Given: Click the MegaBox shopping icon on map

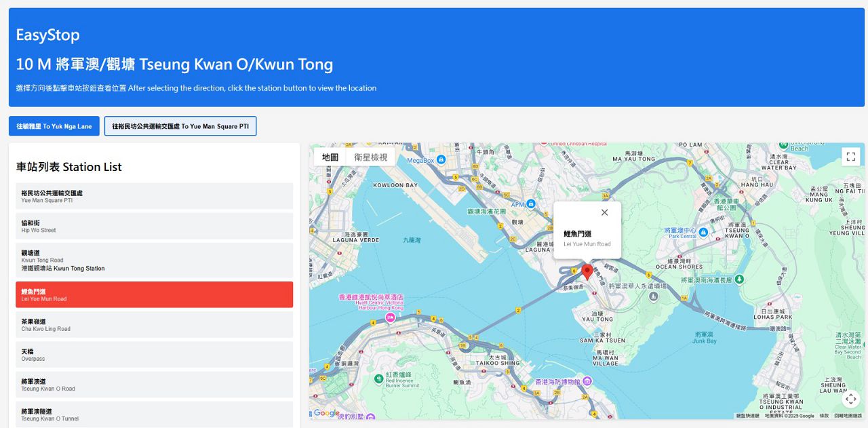Looking at the screenshot, I should pos(441,160).
